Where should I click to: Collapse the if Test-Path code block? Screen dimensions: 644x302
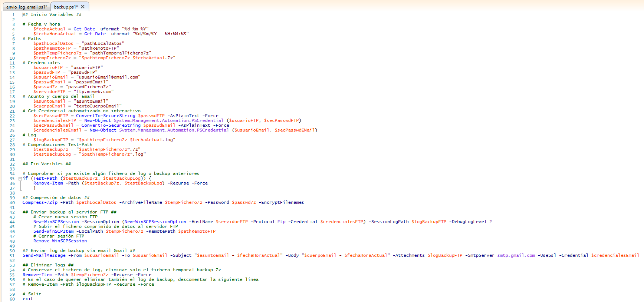pos(20,179)
